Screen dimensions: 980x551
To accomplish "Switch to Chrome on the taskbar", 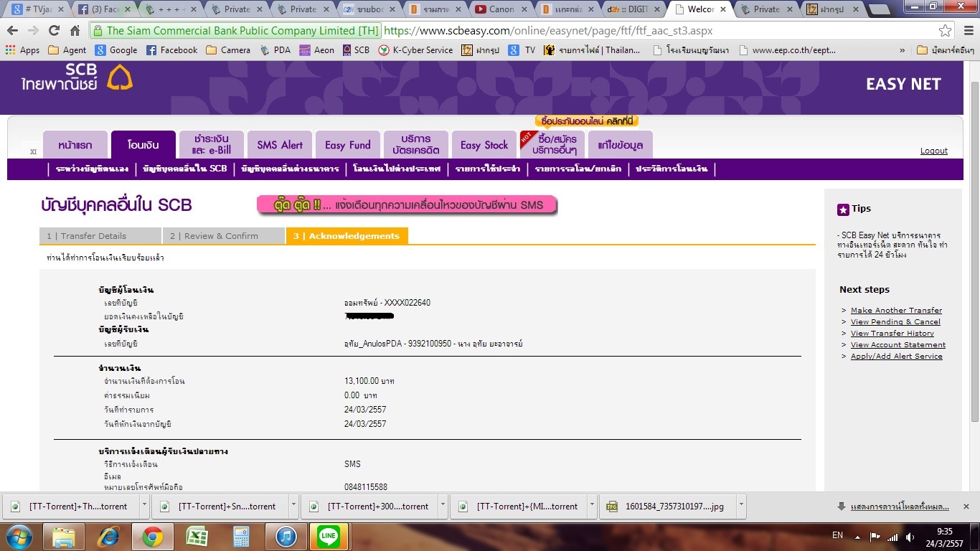I will 152,536.
